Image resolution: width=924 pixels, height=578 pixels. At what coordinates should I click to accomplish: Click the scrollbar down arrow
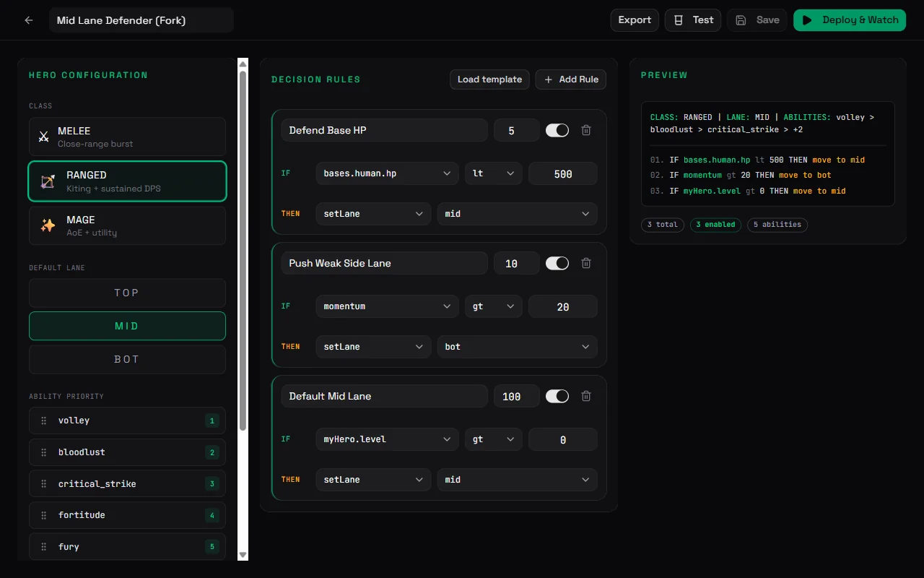[243, 555]
